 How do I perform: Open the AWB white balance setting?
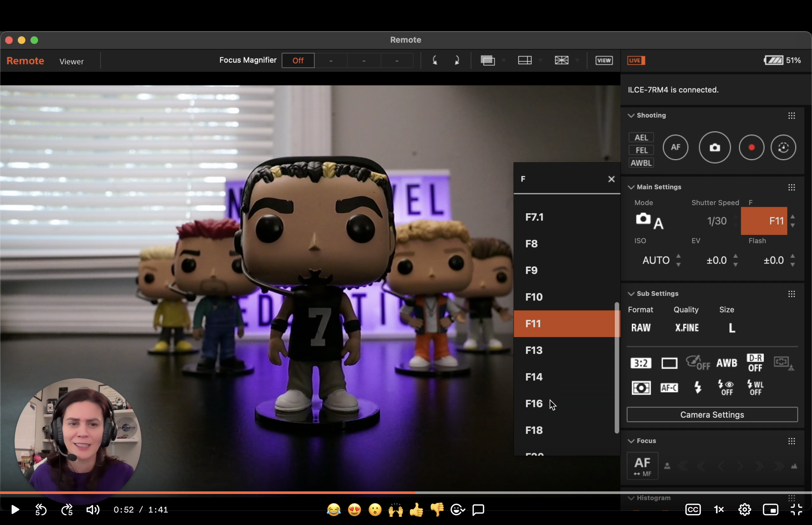pos(727,363)
